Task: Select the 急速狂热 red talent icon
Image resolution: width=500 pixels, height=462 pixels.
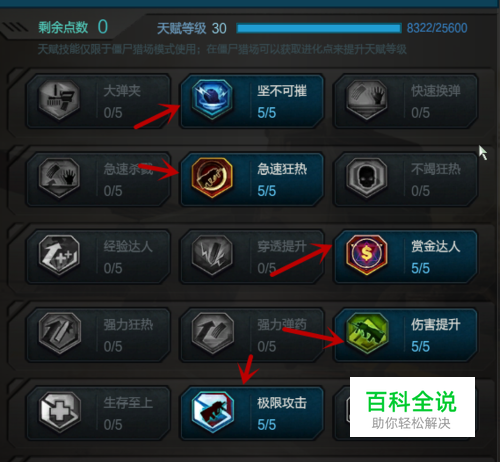Action: (x=212, y=177)
